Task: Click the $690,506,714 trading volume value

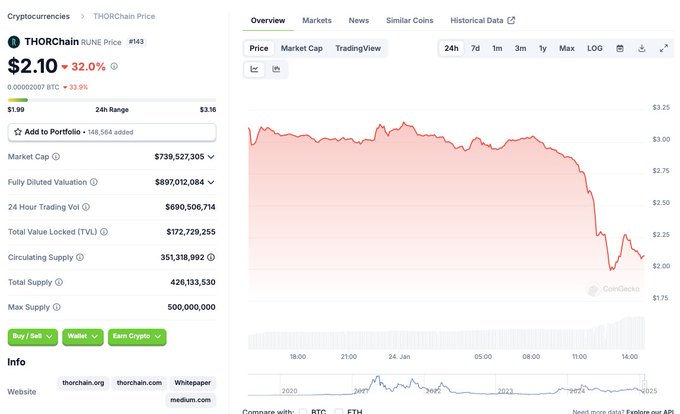Action: click(190, 207)
